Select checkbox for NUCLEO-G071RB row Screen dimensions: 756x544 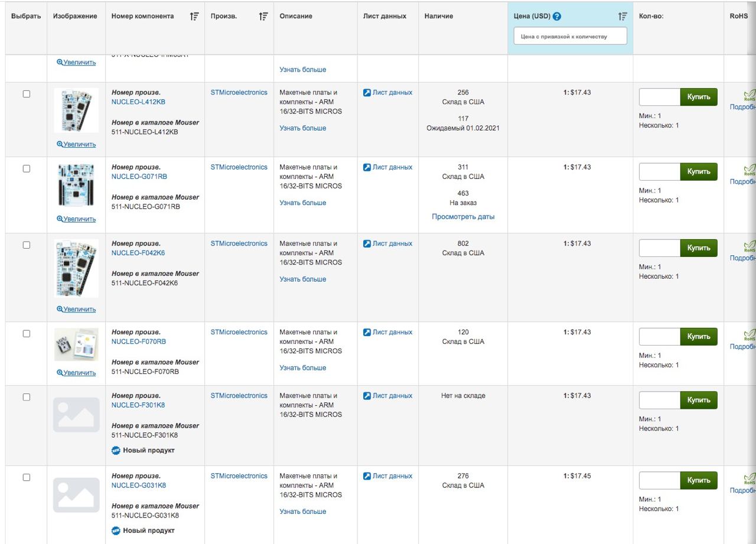coord(27,168)
